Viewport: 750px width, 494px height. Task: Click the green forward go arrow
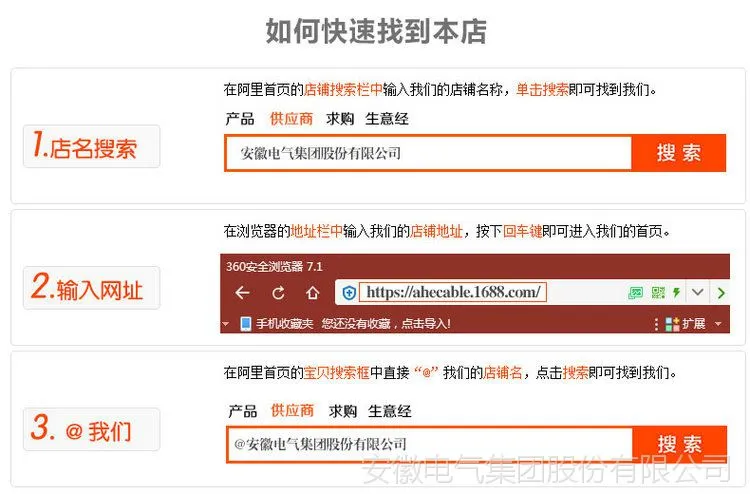(x=721, y=293)
